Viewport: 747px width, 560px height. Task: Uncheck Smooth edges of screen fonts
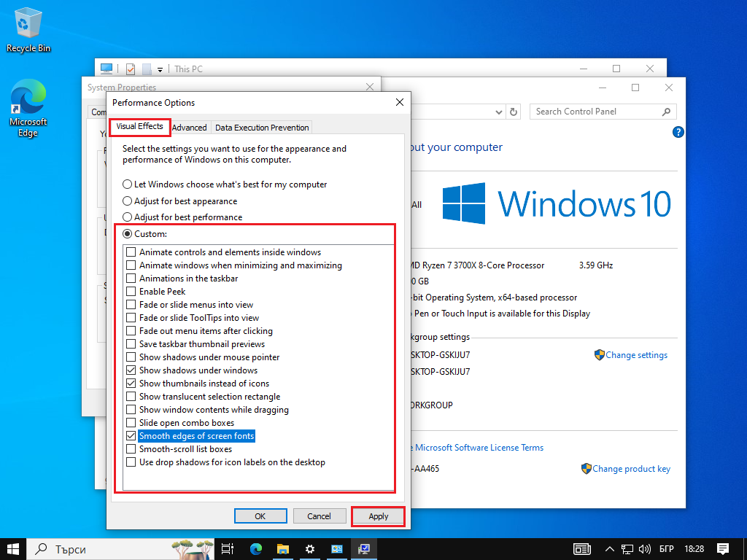tap(131, 436)
